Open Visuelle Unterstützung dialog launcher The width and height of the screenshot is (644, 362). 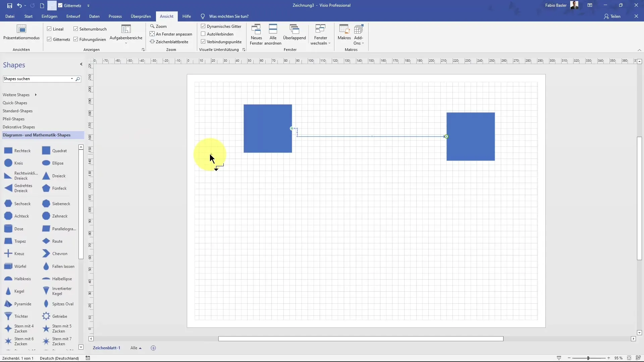[x=244, y=50]
